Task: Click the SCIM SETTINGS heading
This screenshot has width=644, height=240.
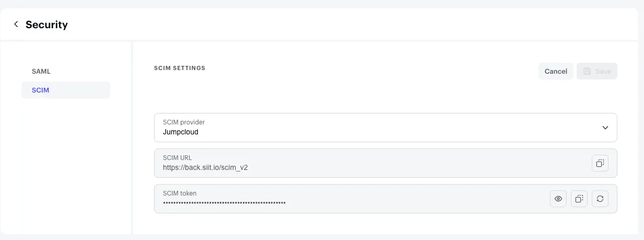Action: (180, 68)
